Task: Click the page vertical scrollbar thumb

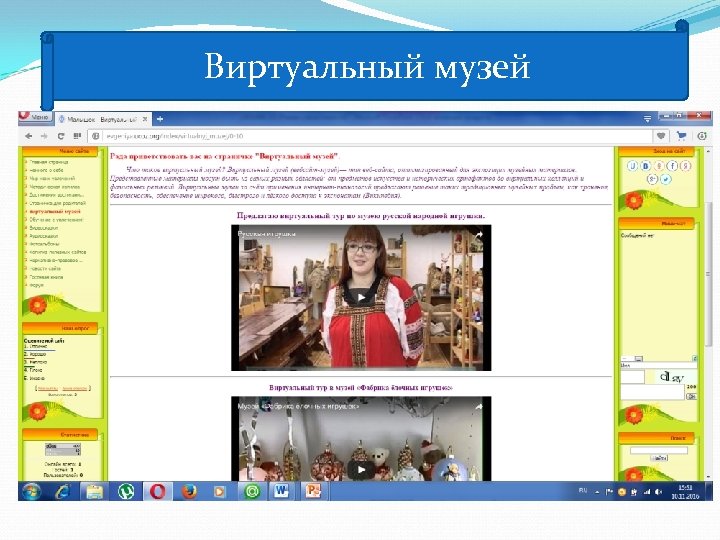Action: point(709,274)
